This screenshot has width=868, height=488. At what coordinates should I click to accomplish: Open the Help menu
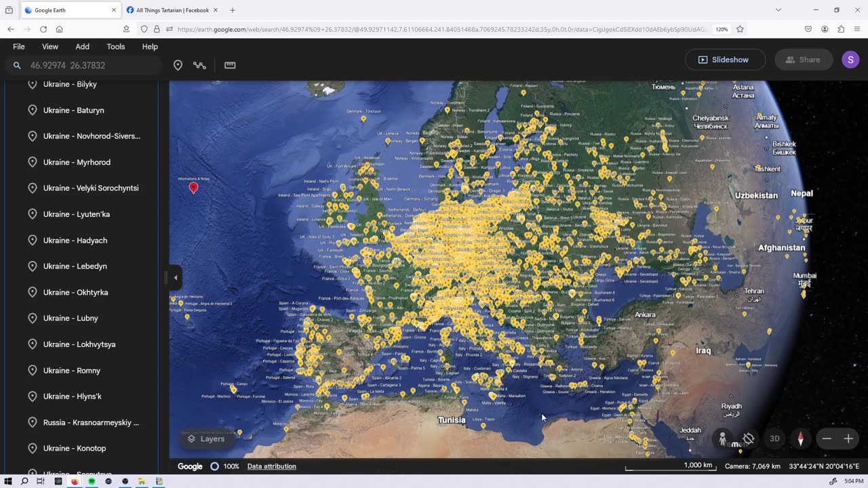point(150,47)
